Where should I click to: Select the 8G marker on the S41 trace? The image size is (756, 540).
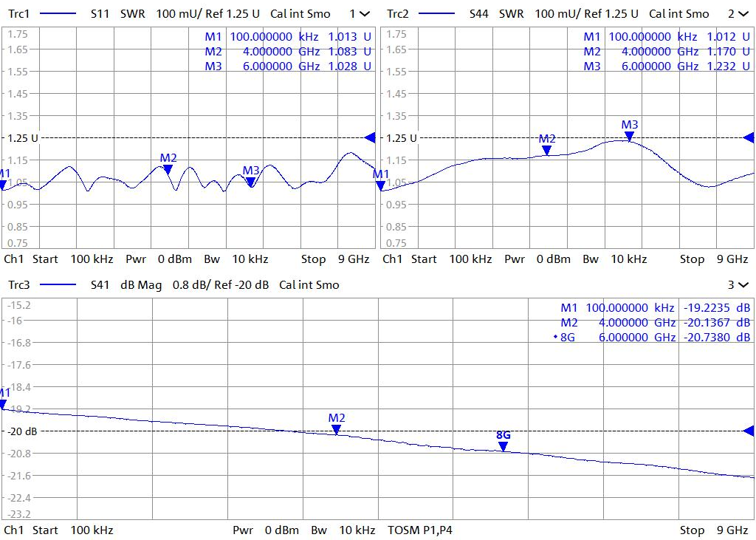point(503,446)
